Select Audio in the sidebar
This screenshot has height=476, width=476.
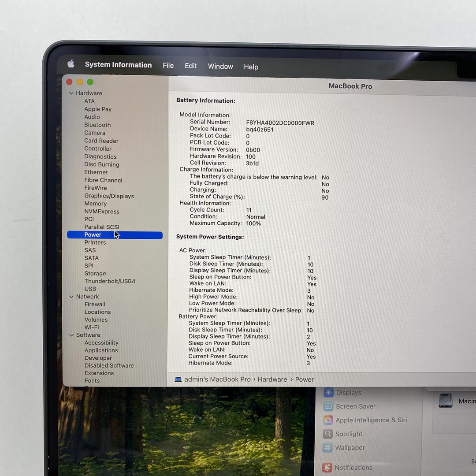(x=92, y=117)
